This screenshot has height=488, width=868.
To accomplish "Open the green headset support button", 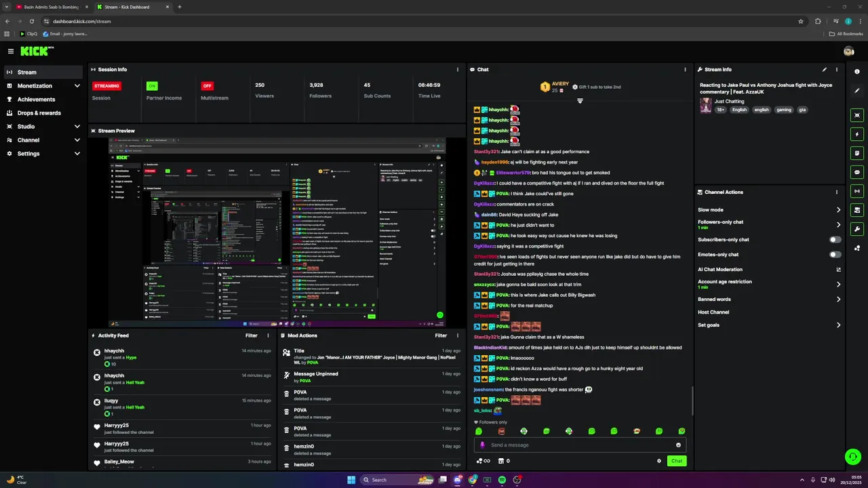I will (852, 457).
